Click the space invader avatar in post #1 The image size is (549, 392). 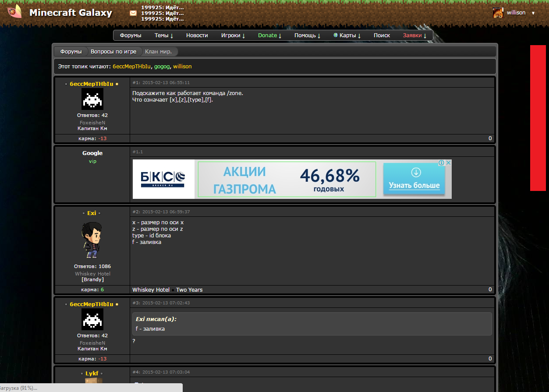point(92,99)
